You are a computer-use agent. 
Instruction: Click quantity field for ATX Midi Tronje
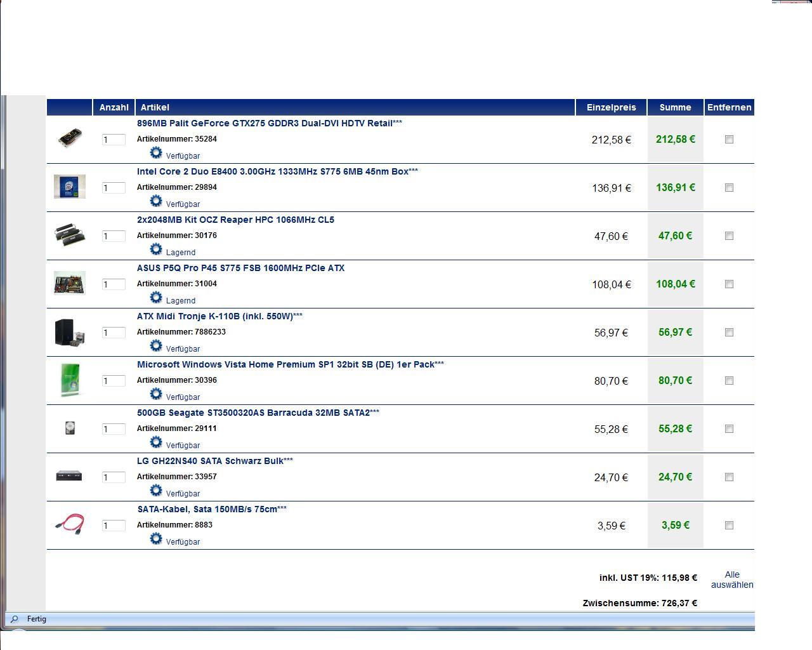114,333
